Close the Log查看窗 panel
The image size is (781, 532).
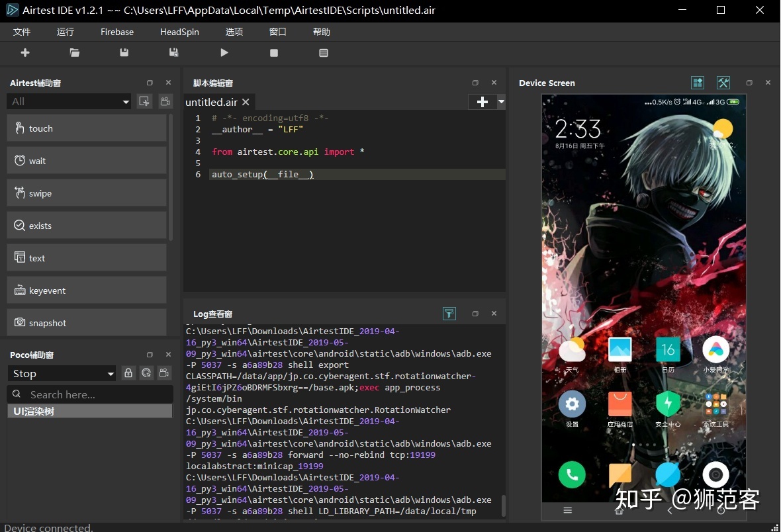[x=494, y=314]
